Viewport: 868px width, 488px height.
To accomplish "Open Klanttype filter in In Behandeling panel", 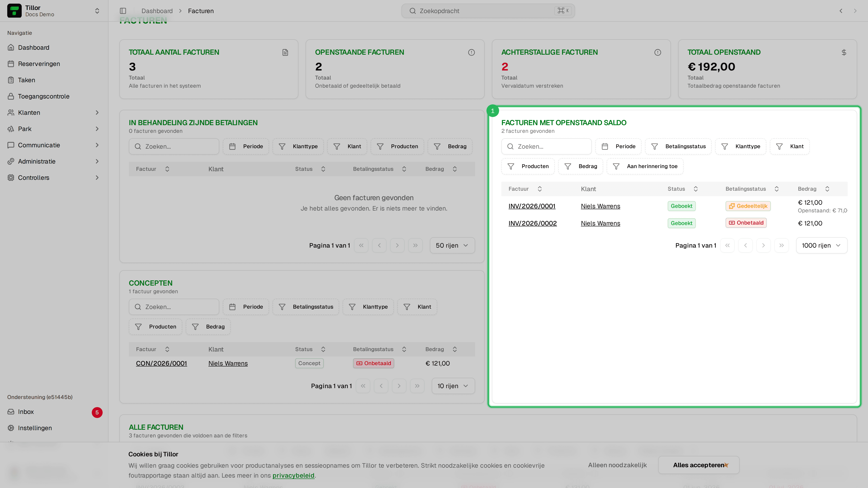I will 298,146.
